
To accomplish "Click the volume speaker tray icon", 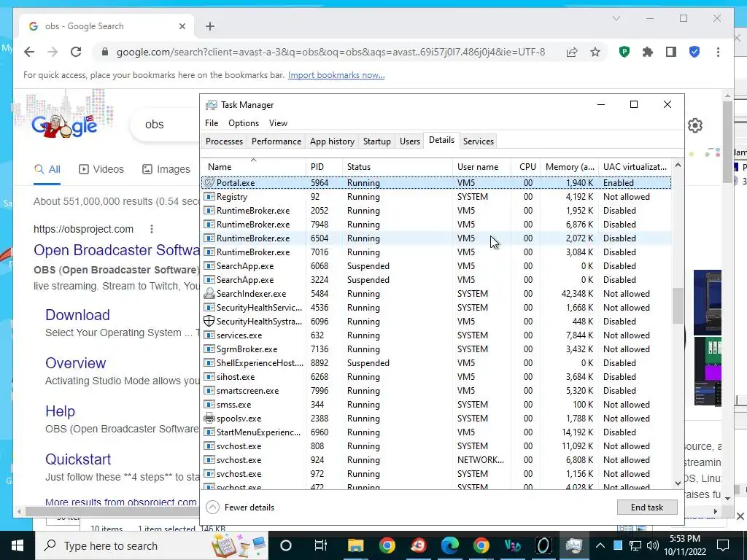I will point(653,545).
